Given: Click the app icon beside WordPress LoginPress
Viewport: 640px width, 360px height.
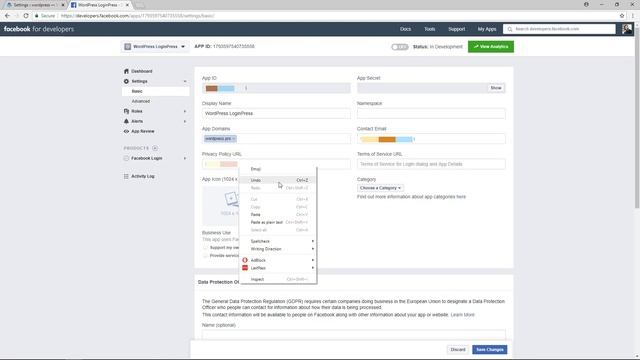Looking at the screenshot, I should pyautogui.click(x=128, y=47).
